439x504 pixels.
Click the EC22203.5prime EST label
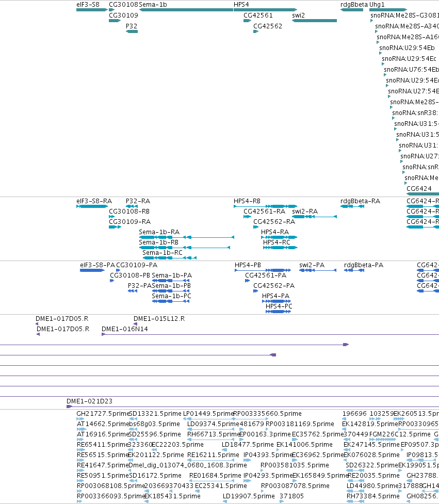[x=177, y=445]
